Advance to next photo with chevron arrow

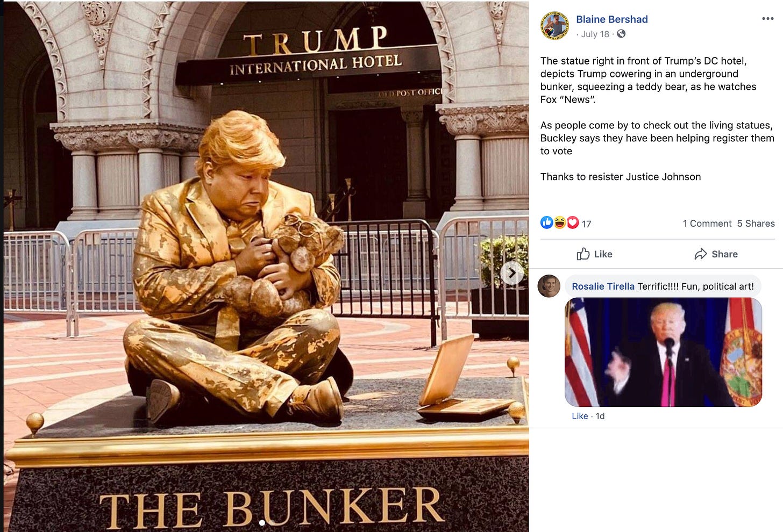tap(512, 273)
